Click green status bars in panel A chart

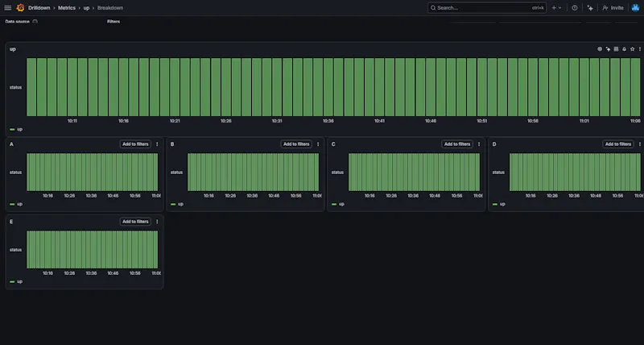point(93,172)
